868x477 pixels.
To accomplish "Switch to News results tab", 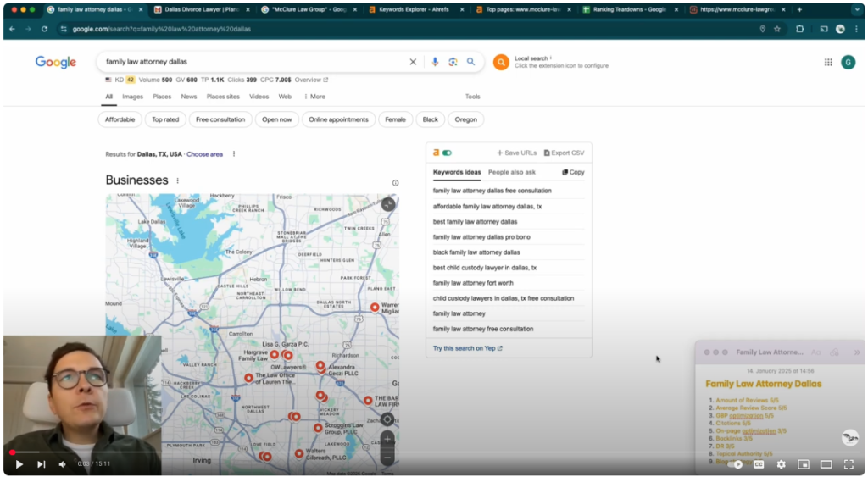I will click(x=189, y=97).
